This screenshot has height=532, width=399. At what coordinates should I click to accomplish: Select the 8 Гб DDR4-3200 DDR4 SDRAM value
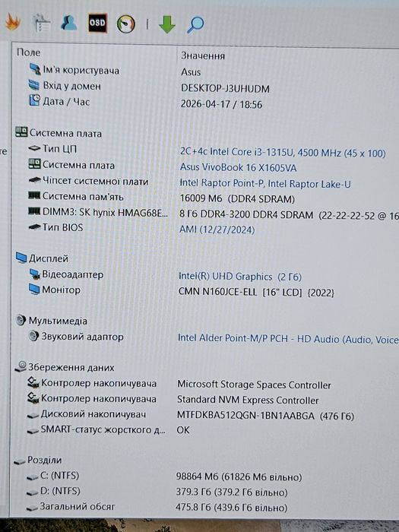tap(289, 215)
